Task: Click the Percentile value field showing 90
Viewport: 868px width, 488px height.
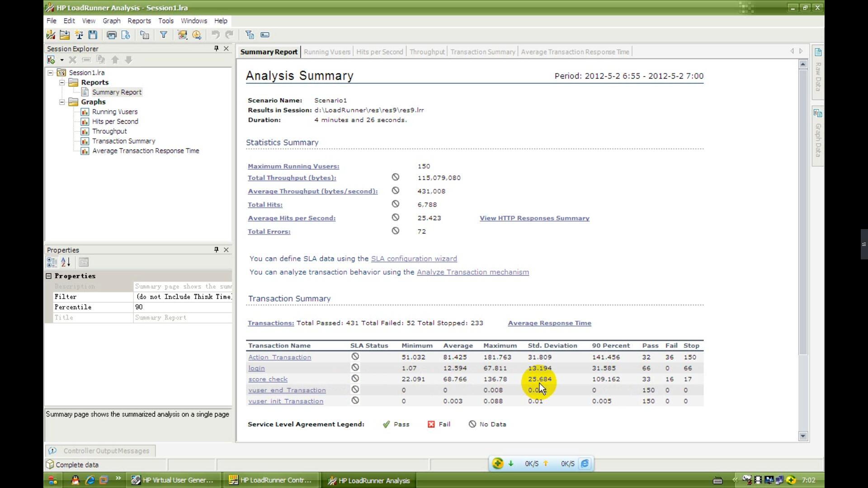Action: click(x=183, y=307)
